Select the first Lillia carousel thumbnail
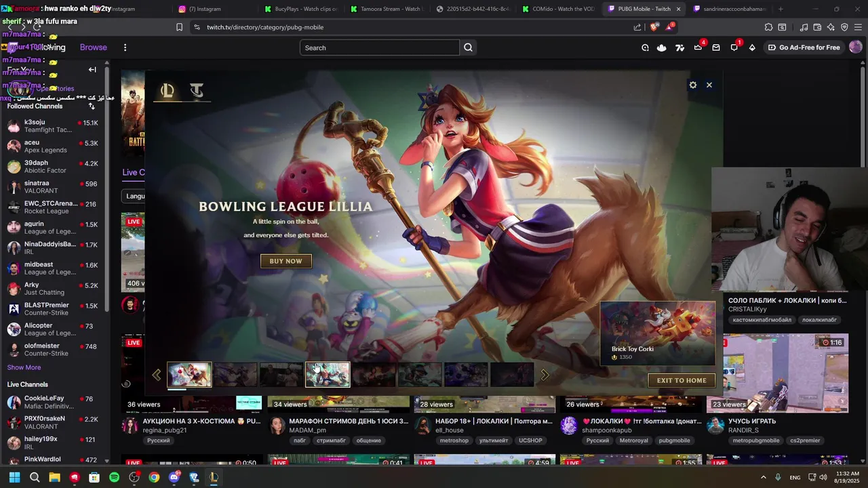 [x=189, y=375]
